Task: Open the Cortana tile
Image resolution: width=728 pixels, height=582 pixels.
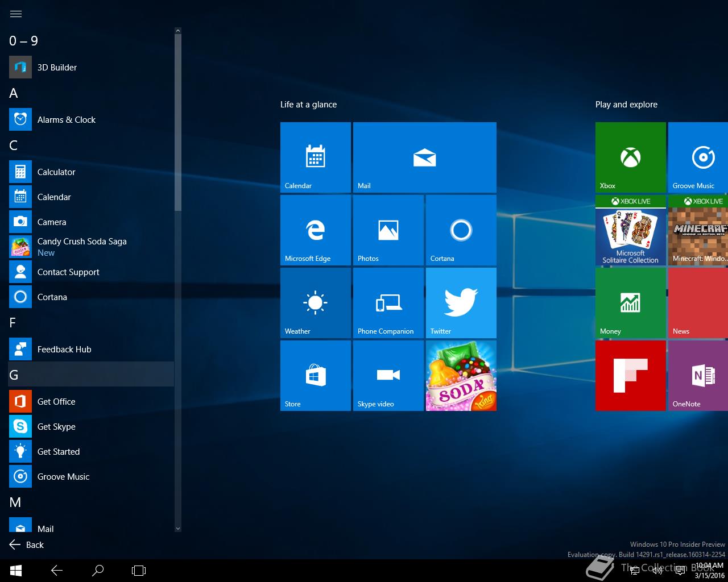Action: [x=461, y=230]
